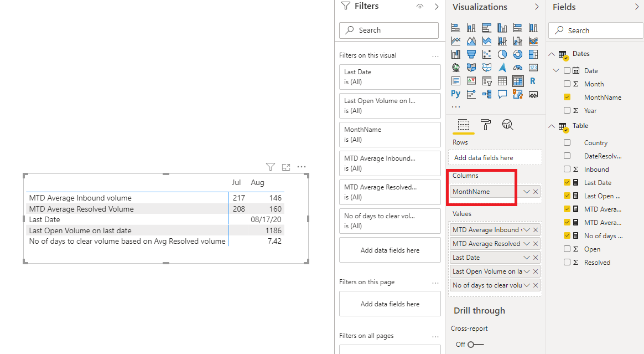Select the Line chart visual
This screenshot has height=354, width=644.
pos(455,41)
